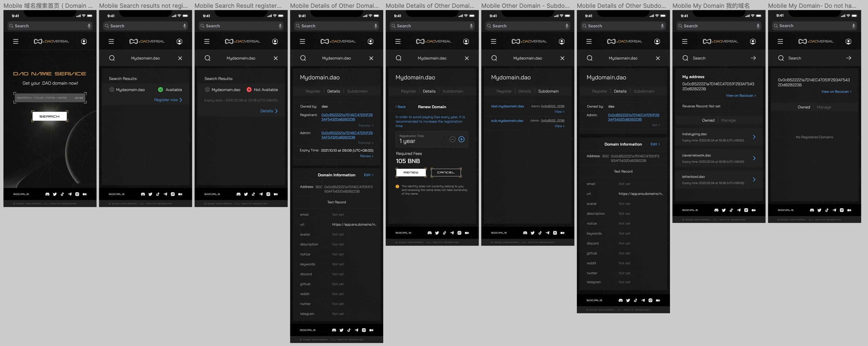Increase registration time with the plus stepper

click(461, 139)
